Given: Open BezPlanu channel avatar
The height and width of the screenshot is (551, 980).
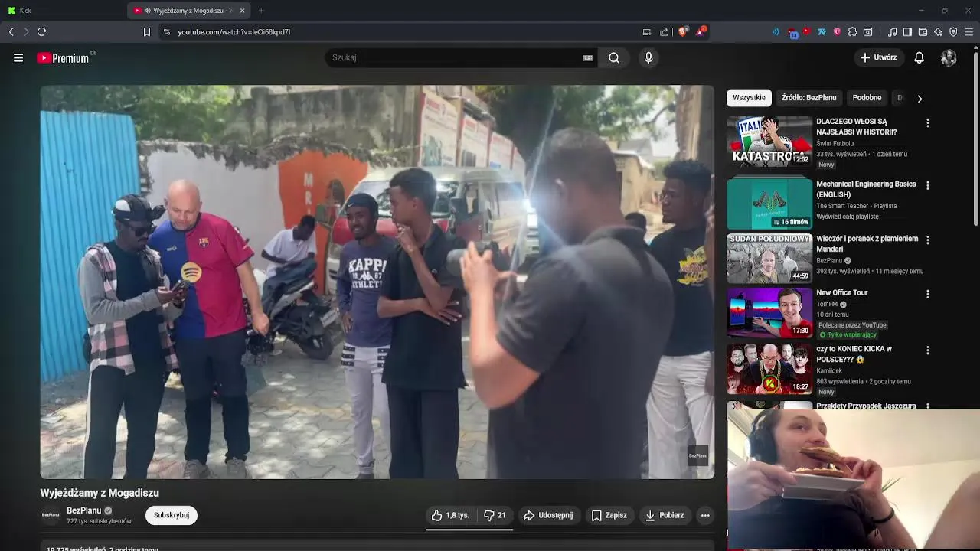Looking at the screenshot, I should [x=51, y=515].
